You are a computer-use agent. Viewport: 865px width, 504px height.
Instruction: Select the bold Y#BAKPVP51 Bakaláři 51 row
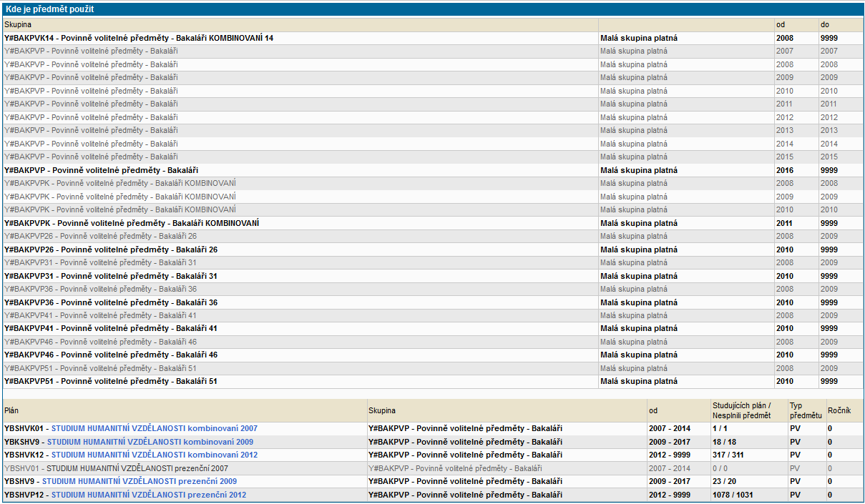(111, 381)
